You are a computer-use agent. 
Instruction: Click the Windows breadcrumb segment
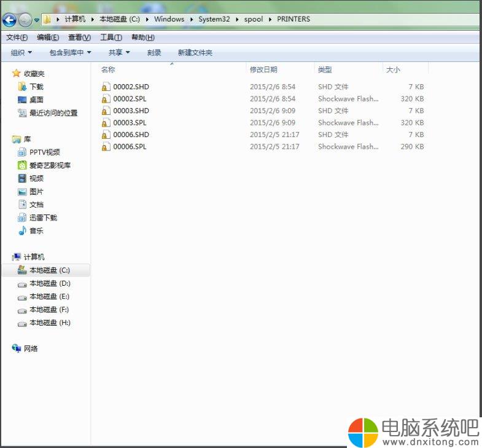169,19
